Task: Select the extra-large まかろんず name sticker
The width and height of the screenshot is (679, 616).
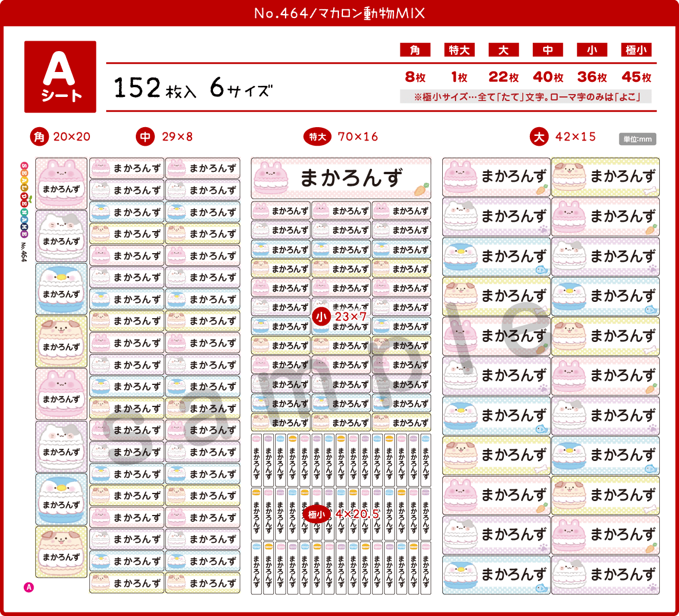Action: point(341,178)
